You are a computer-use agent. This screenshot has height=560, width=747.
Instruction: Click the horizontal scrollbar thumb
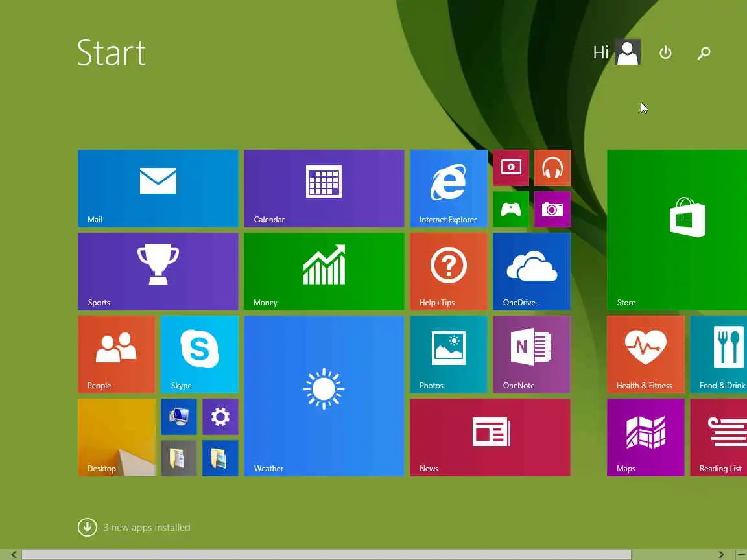tap(326, 554)
